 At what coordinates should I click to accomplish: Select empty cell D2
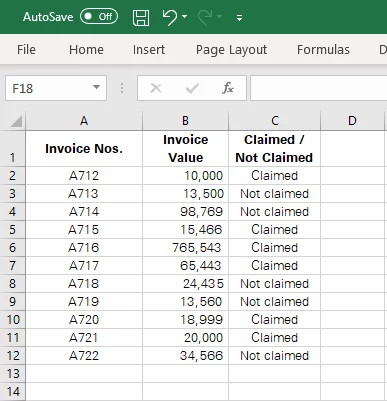pos(352,176)
